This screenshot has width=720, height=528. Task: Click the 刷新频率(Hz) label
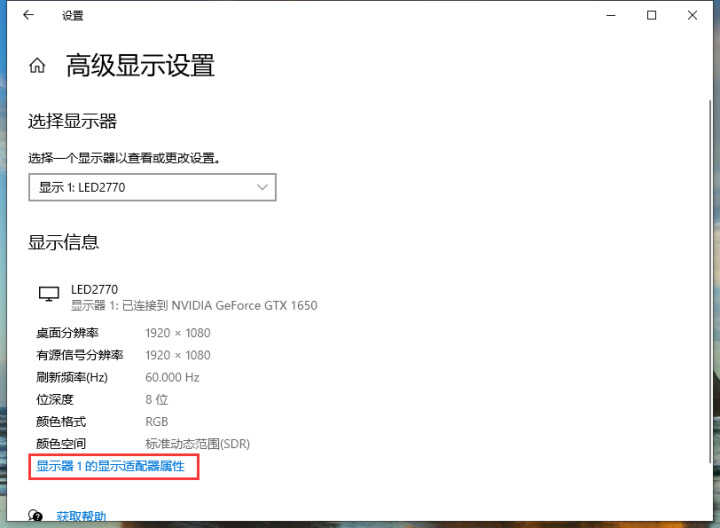click(72, 377)
